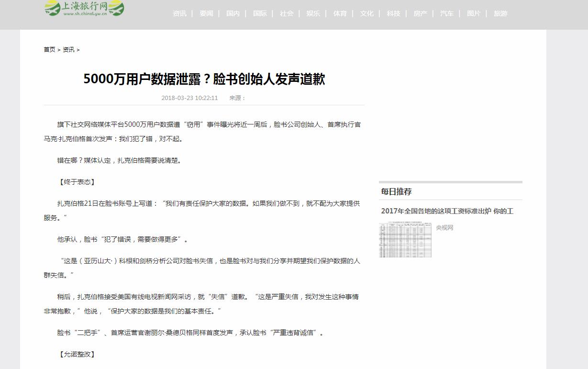The height and width of the screenshot is (369, 588).
Task: Open the 要闻 navigation menu item
Action: (207, 13)
